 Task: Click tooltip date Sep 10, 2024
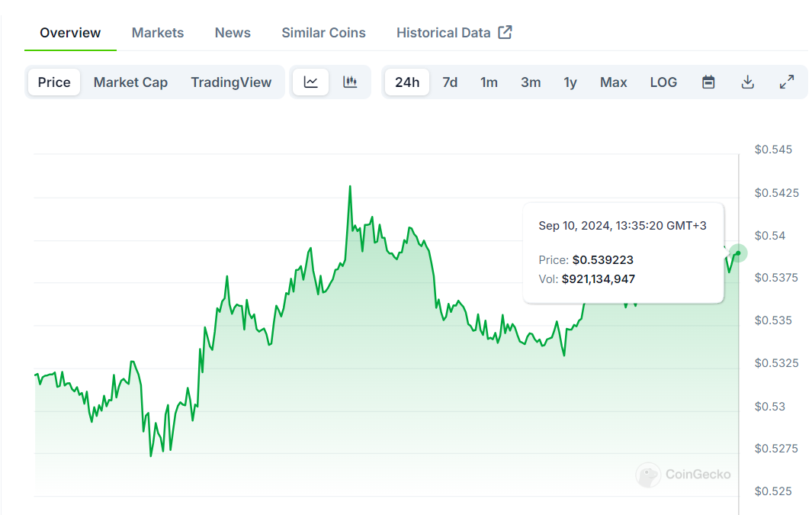[x=574, y=225]
